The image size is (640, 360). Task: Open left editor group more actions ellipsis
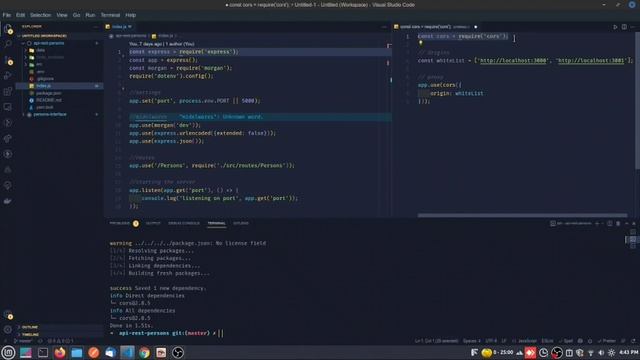[384, 27]
